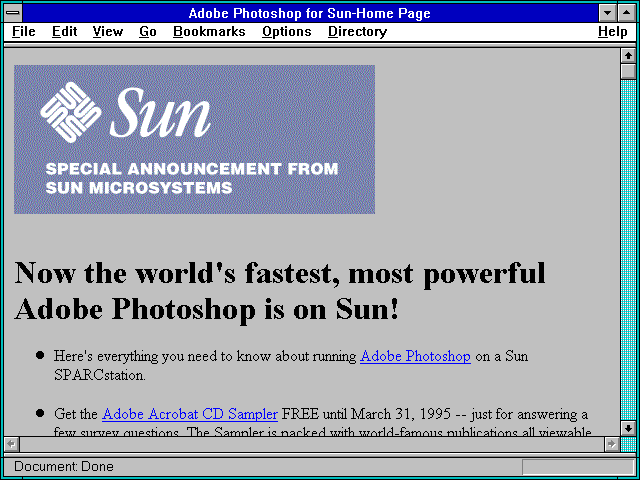Minimize the window using title bar arrow
The height and width of the screenshot is (480, 640).
point(607,13)
